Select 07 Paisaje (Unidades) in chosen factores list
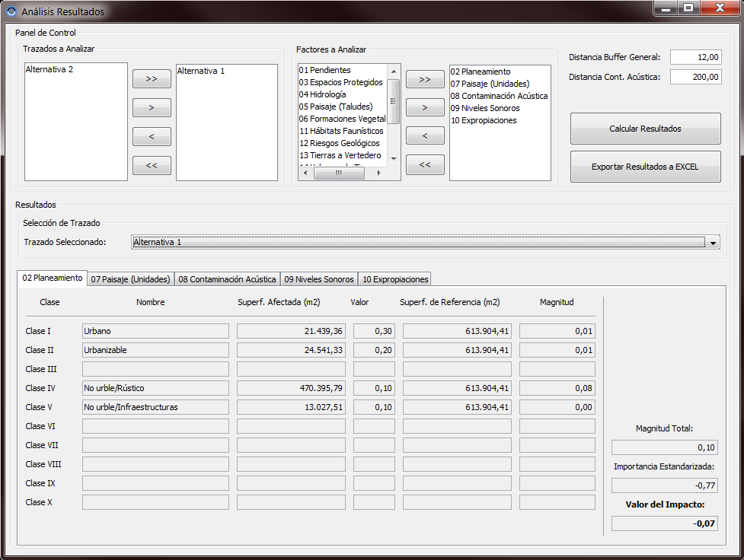This screenshot has height=560, width=744. (490, 84)
